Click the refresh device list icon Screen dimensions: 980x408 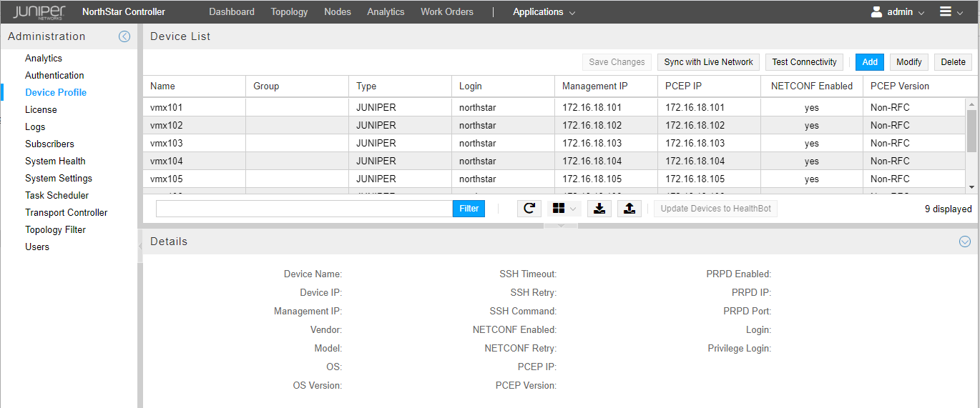pos(529,209)
